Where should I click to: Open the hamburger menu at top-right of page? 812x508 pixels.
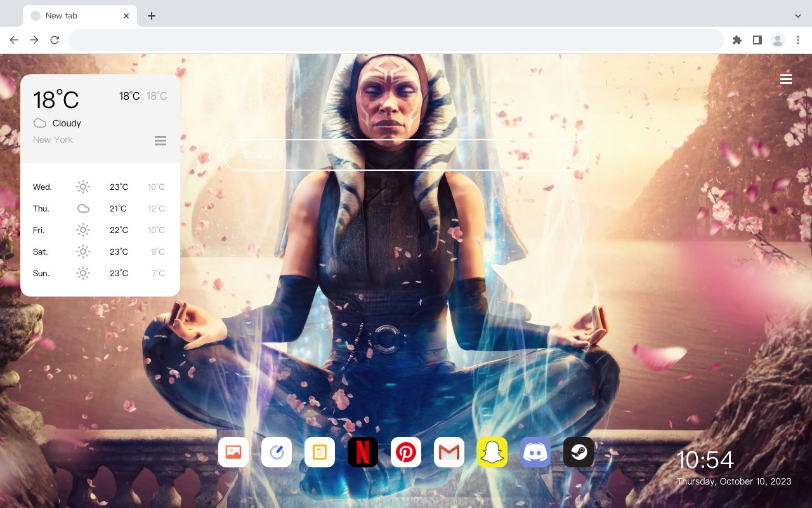[786, 79]
